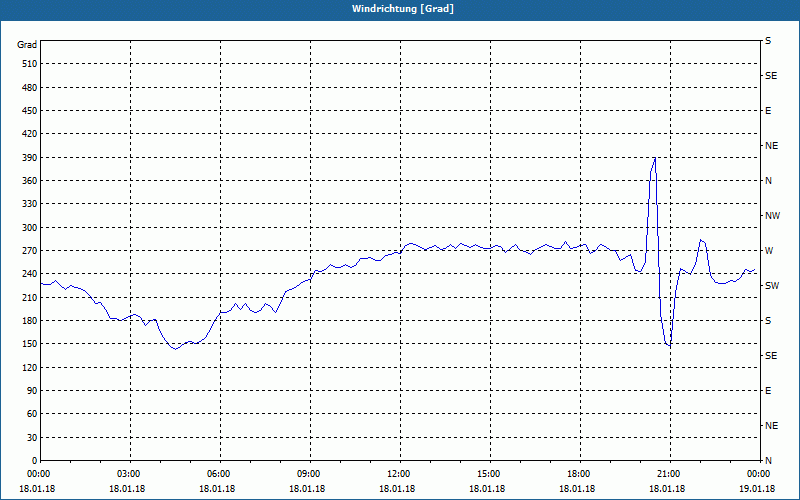
Task: Select the 18.01.18 date beneath 06:00
Action: click(217, 489)
